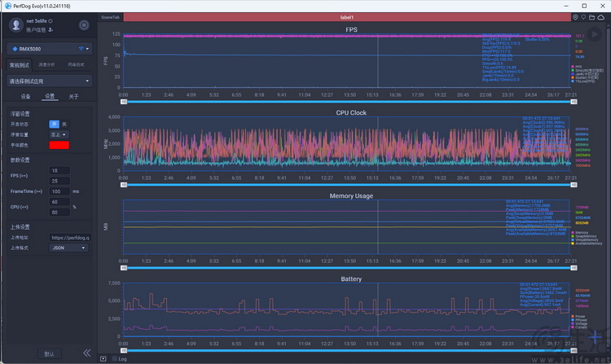The width and height of the screenshot is (611, 364).
Task: Switch to the 常规测试 tab
Action: (x=19, y=65)
